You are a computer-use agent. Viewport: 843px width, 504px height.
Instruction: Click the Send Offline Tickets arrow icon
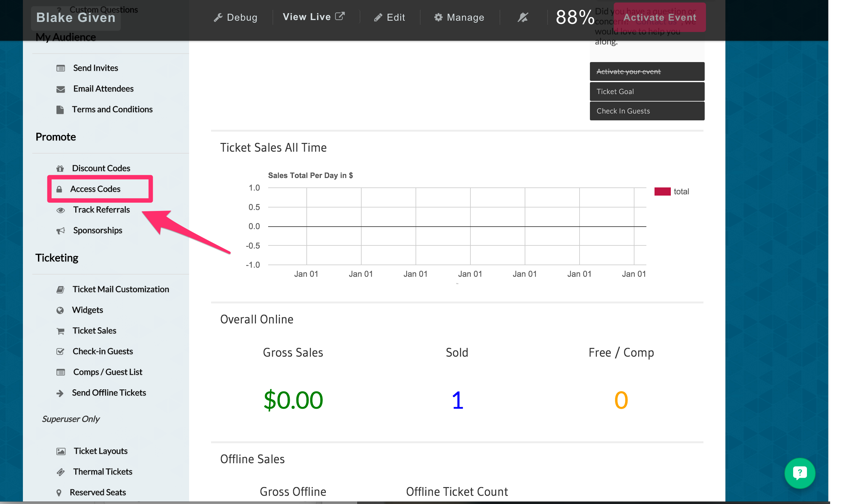(60, 393)
